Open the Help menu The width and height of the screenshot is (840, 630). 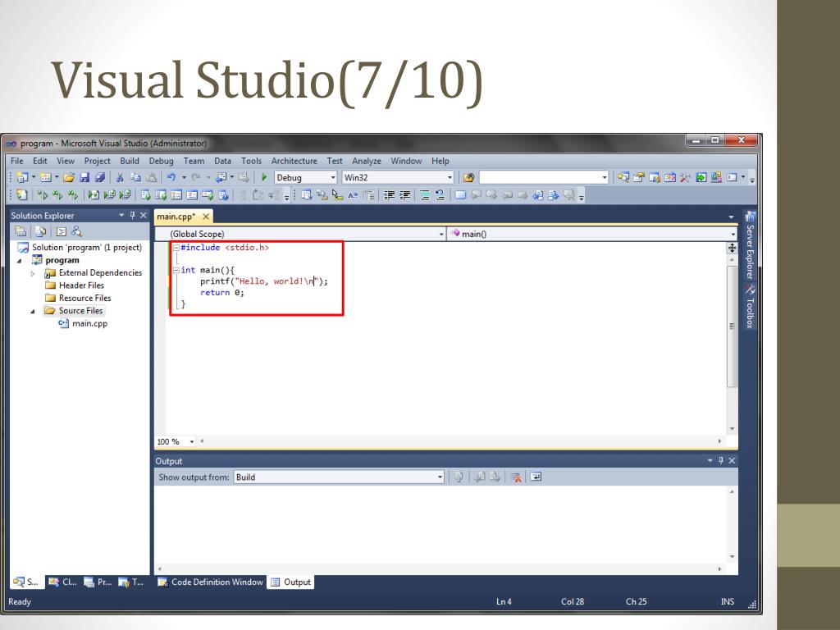click(x=440, y=161)
